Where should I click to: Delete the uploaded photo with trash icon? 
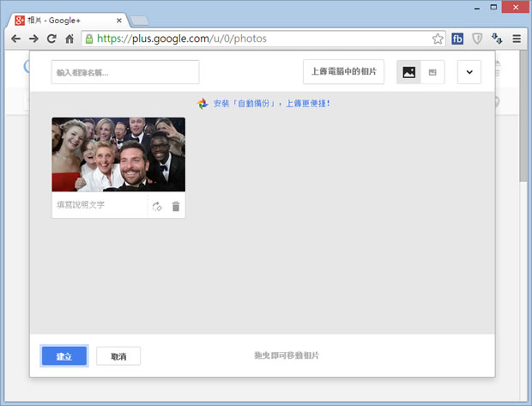tap(176, 206)
